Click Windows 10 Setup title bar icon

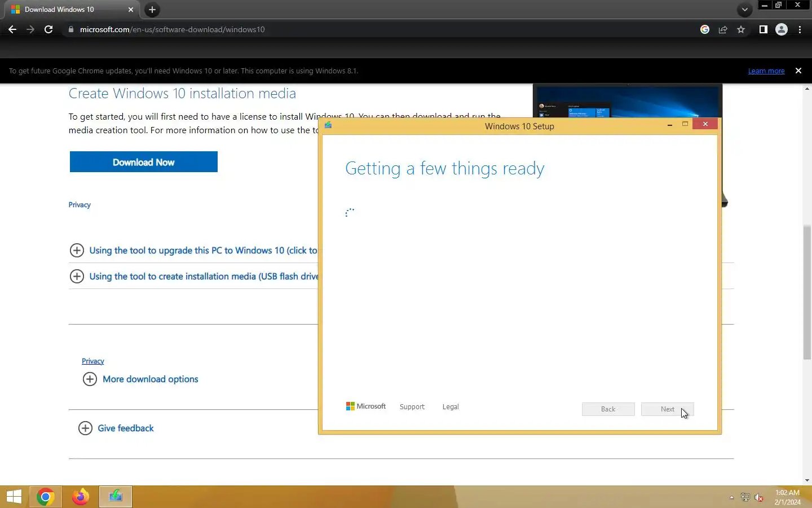point(328,125)
